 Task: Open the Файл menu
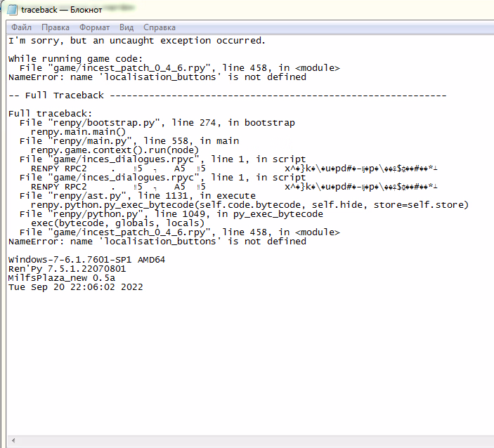pos(21,27)
